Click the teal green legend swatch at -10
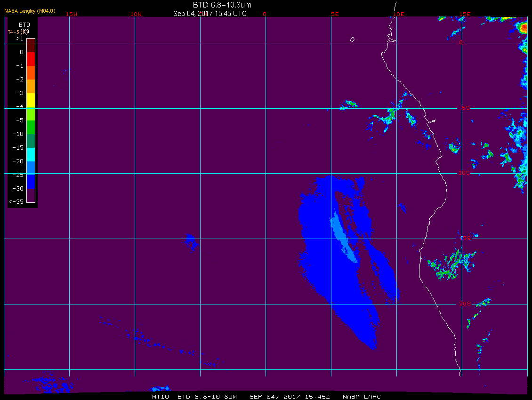Screen dimensions: 532x400 pyautogui.click(x=31, y=141)
